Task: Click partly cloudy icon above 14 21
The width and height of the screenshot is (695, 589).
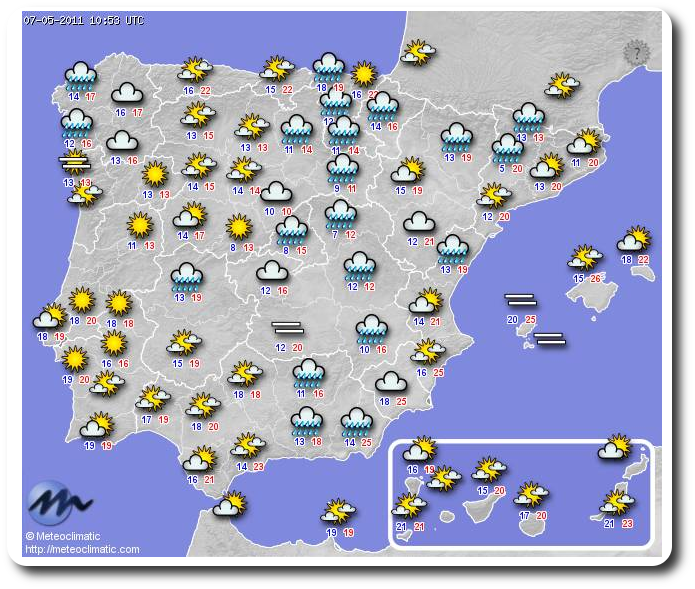Action: [426, 301]
